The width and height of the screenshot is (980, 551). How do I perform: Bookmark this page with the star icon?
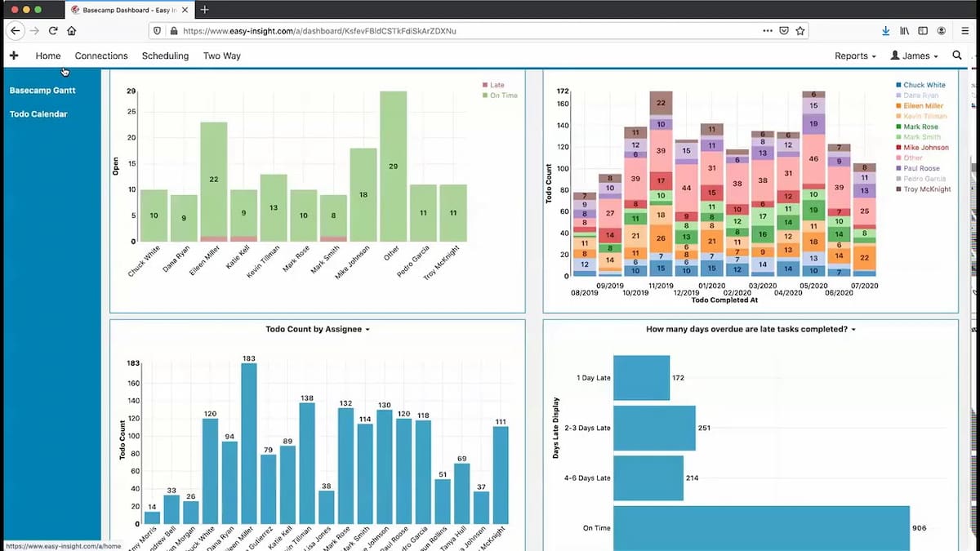coord(800,31)
